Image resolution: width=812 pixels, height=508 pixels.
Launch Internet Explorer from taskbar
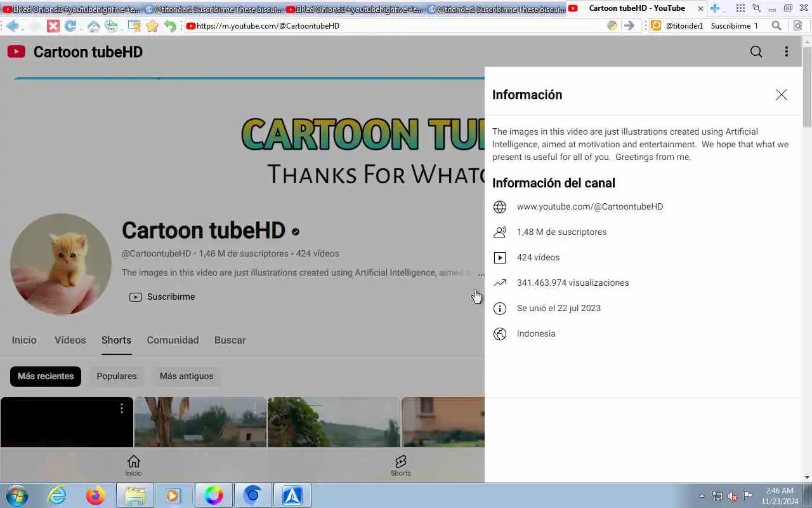point(57,495)
